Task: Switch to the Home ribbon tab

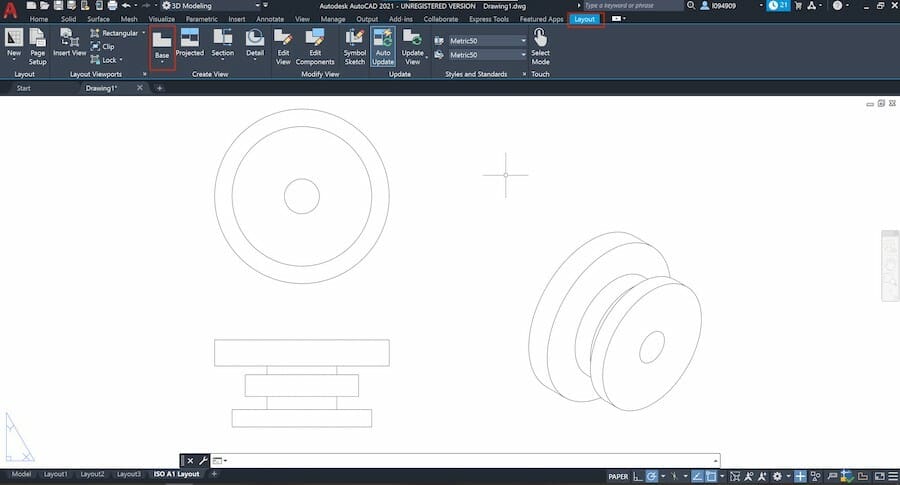Action: [38, 19]
